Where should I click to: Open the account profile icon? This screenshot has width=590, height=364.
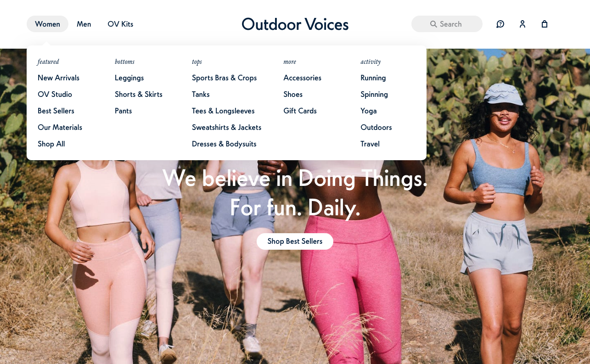click(523, 24)
